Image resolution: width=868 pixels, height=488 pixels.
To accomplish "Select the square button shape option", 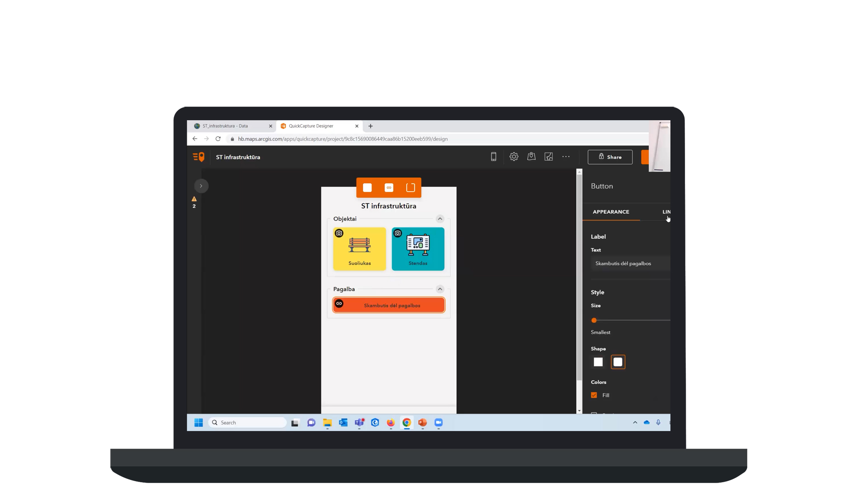I will [598, 362].
